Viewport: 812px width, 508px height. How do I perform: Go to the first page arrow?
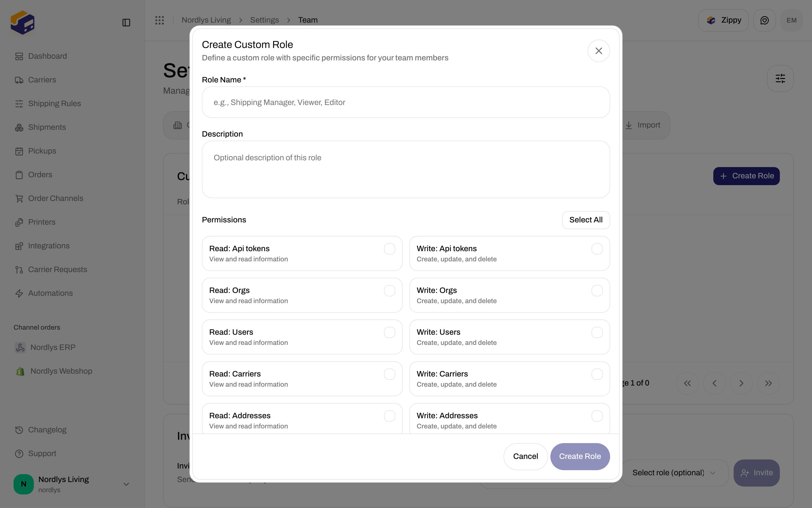(687, 383)
